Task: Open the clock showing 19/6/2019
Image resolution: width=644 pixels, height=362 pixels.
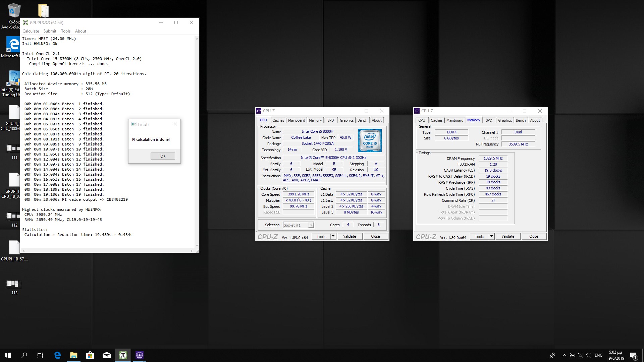Action: tap(615, 355)
